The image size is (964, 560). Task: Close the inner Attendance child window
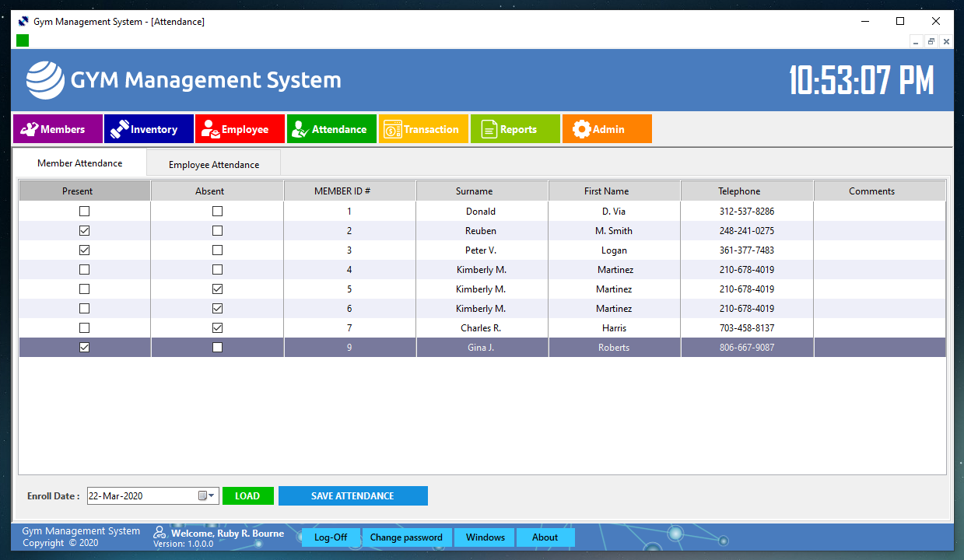pos(946,41)
